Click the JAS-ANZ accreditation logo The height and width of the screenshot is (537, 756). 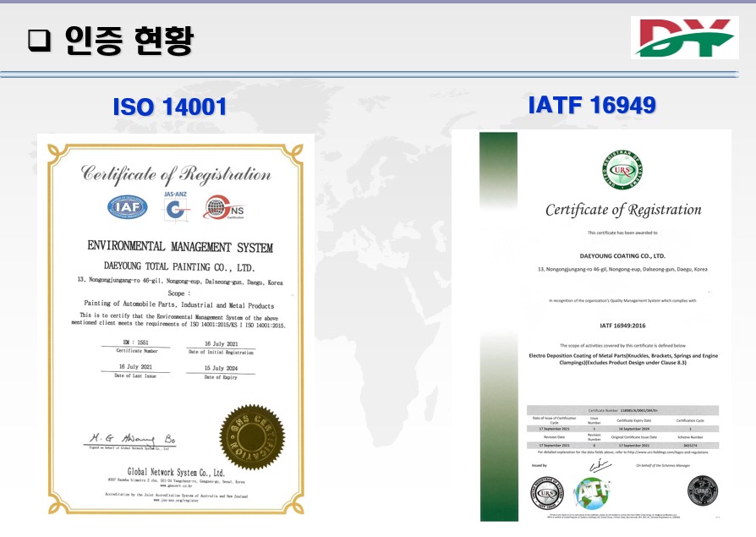coord(176,207)
